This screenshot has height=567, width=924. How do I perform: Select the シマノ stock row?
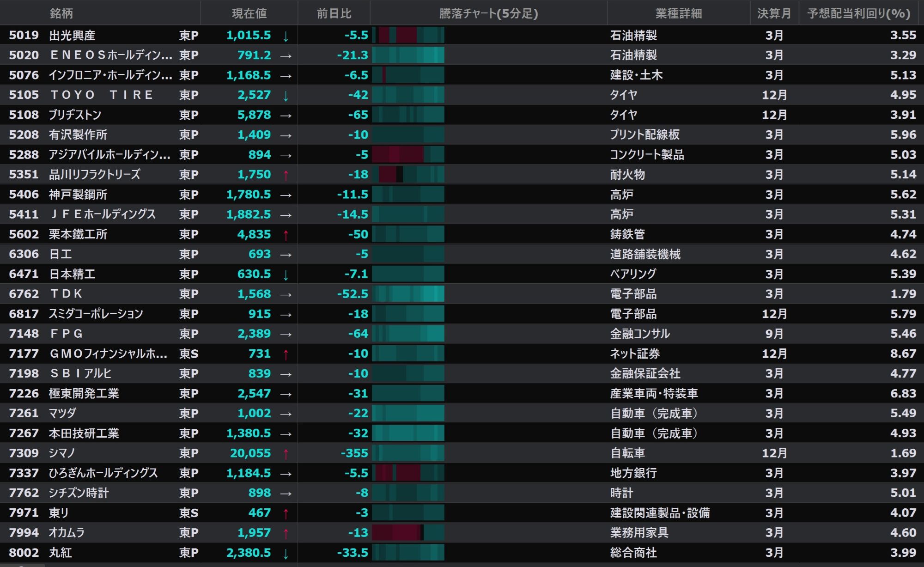(x=462, y=453)
